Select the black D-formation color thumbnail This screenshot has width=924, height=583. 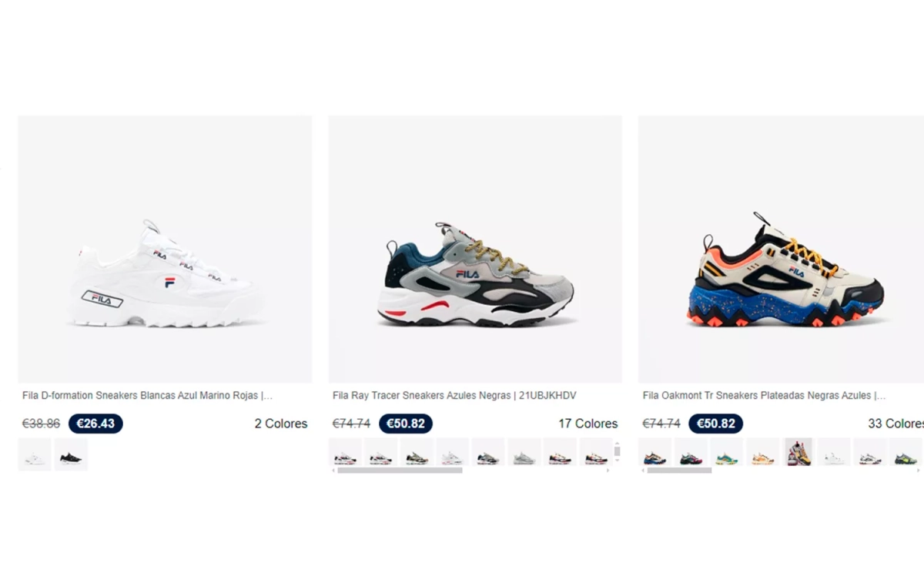point(71,454)
